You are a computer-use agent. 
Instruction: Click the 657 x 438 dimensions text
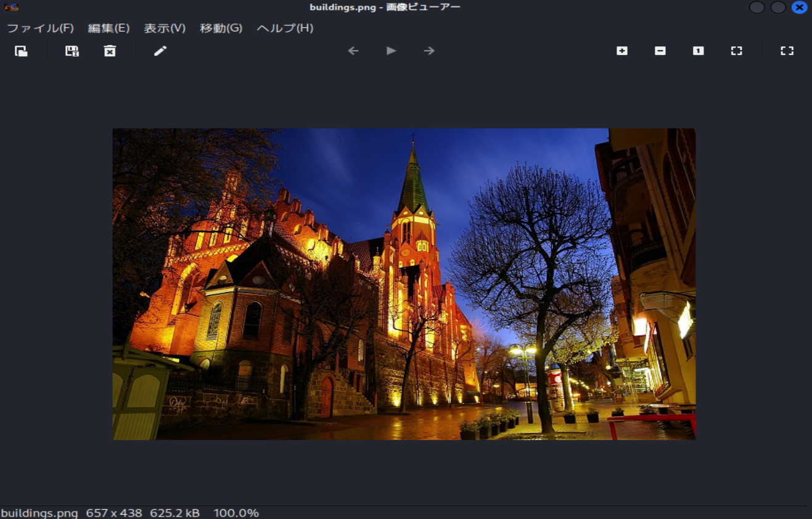(114, 513)
